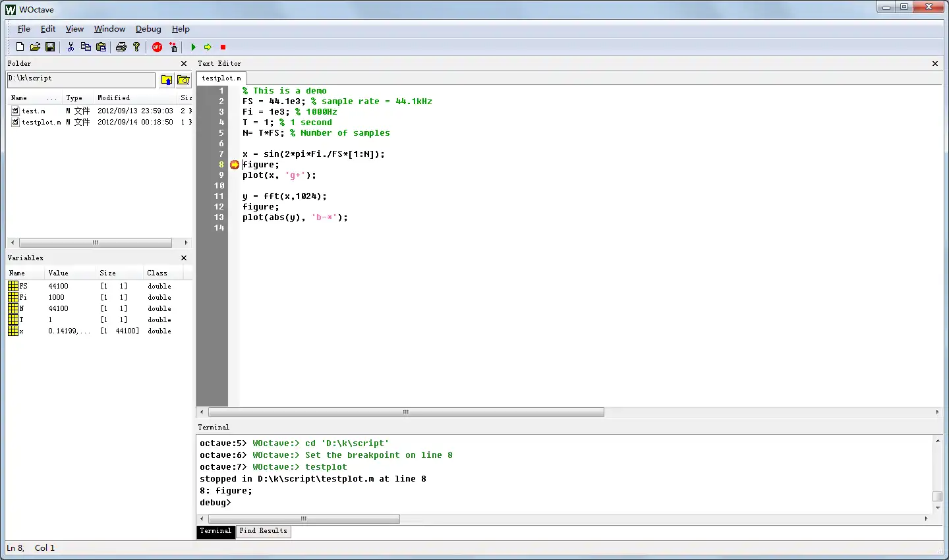Click the matrix icon of variable N
The image size is (949, 560).
click(x=13, y=308)
